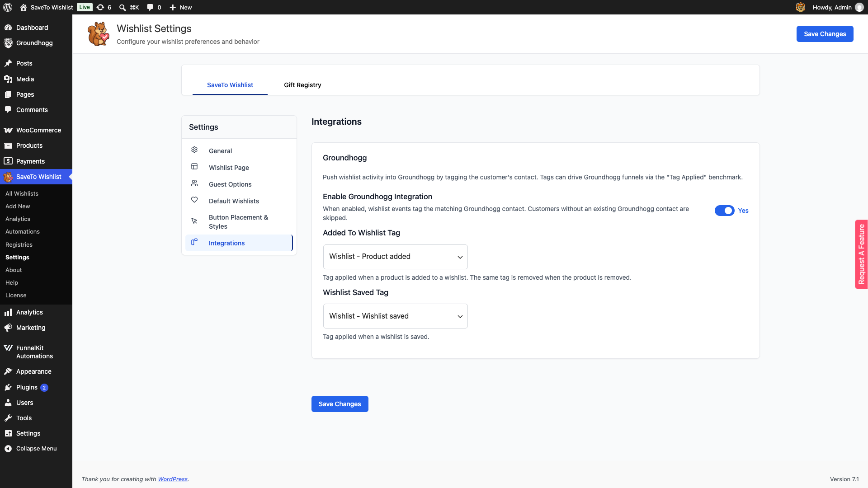Open WordPress Settings menu item
The height and width of the screenshot is (488, 868).
coord(36,433)
